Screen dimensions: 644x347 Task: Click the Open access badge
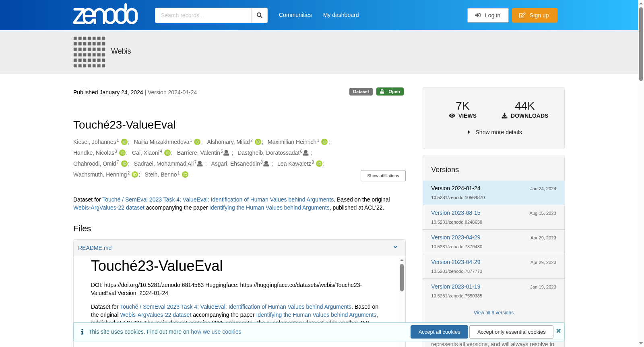390,91
